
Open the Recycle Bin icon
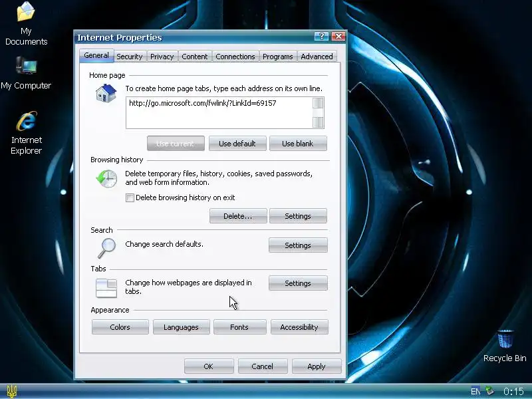[x=505, y=346]
